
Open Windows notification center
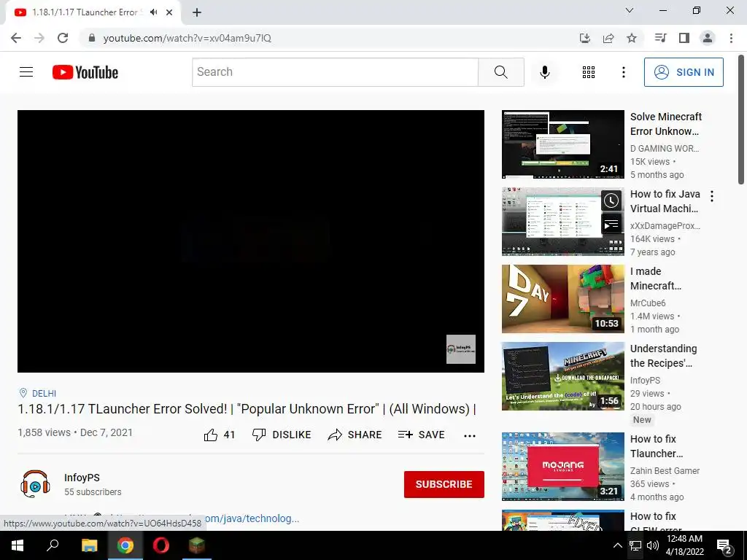(x=724, y=546)
